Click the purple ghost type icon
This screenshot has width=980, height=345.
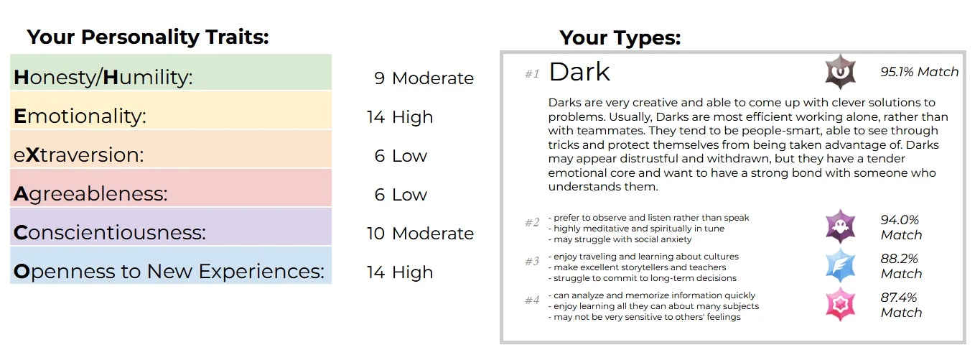(839, 227)
